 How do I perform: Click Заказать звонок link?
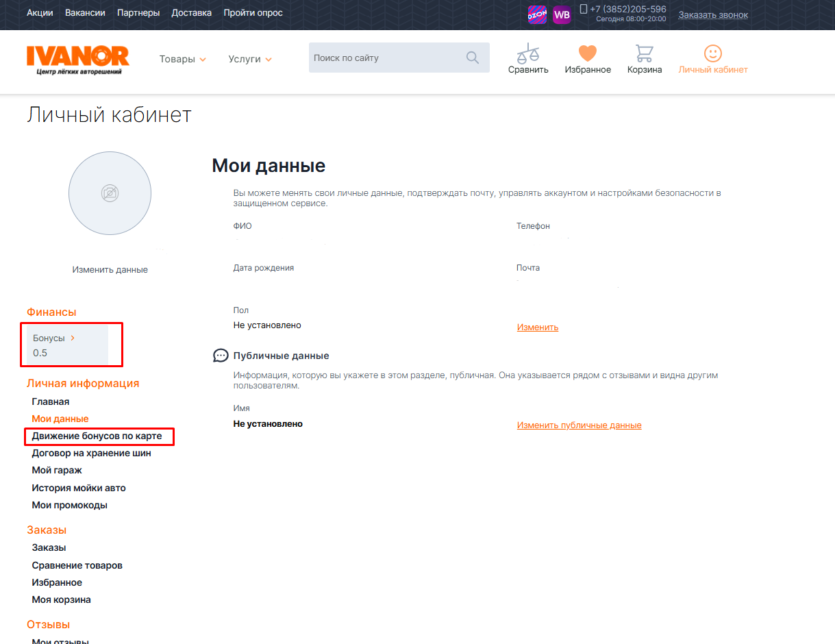[713, 14]
